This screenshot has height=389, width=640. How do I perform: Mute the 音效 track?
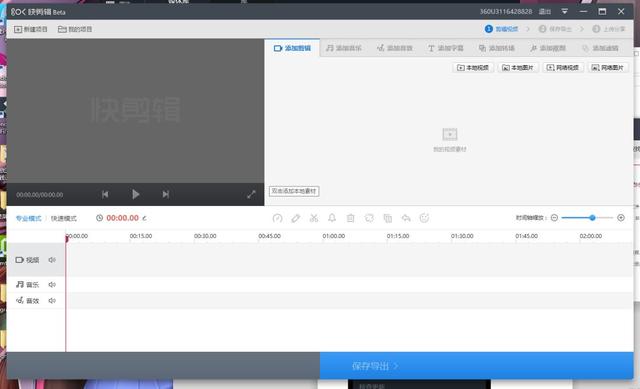coord(52,301)
